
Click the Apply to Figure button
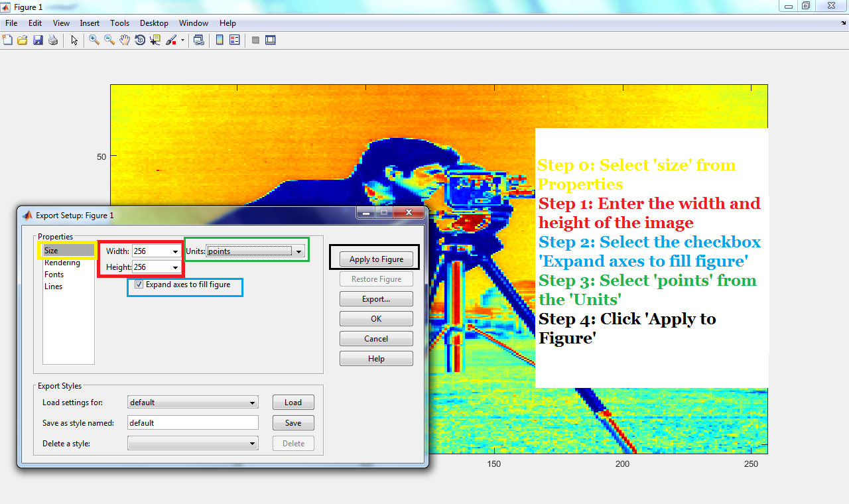(376, 259)
